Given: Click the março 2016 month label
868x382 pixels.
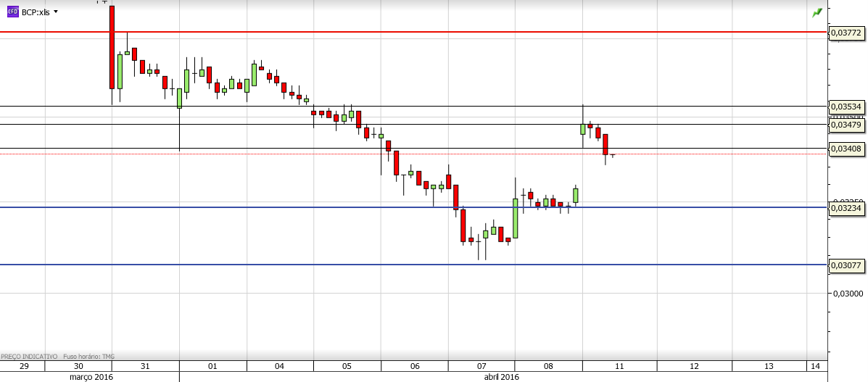Looking at the screenshot, I should coord(91,377).
